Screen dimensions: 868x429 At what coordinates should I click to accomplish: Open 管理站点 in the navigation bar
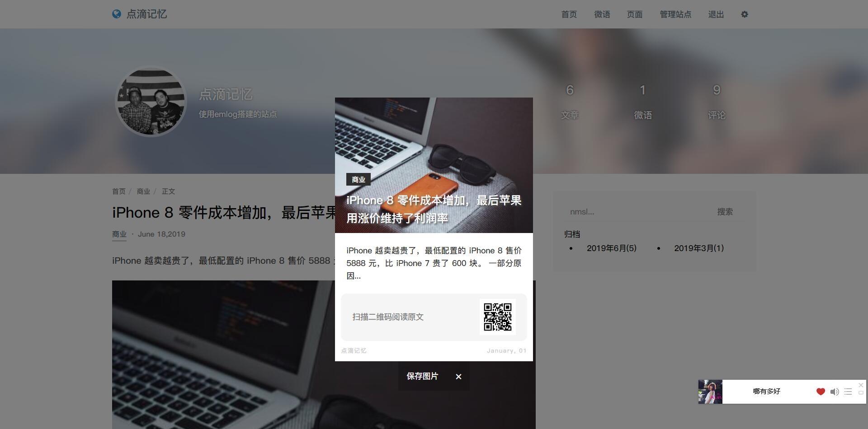675,14
